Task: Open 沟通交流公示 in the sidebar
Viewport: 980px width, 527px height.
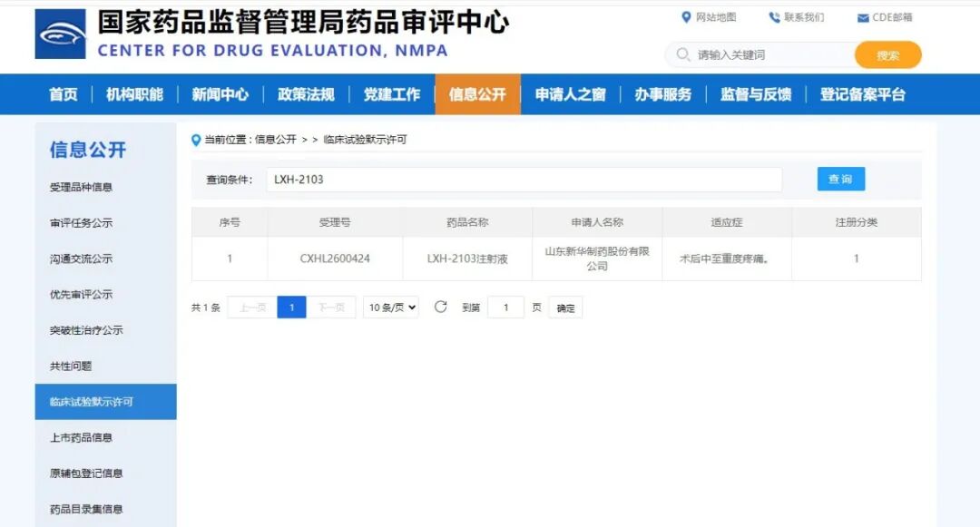Action: click(82, 259)
